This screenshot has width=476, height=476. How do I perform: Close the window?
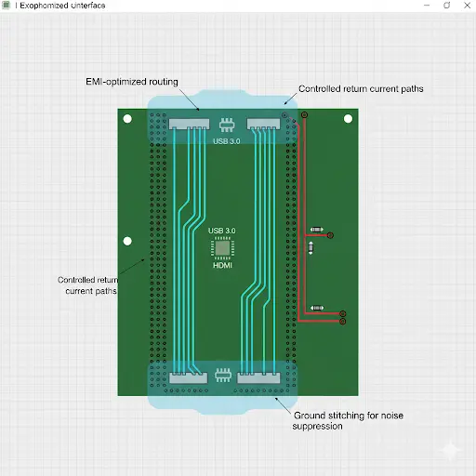click(x=467, y=6)
